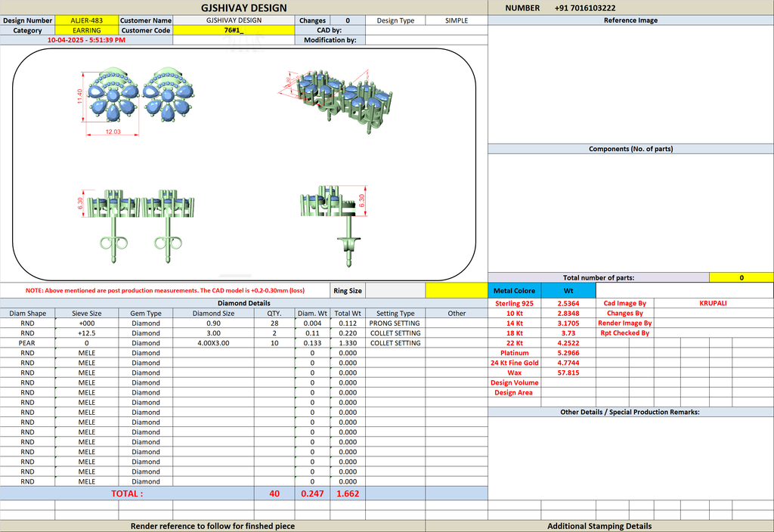Click the Ring Size label
The height and width of the screenshot is (532, 774).
[x=348, y=291]
